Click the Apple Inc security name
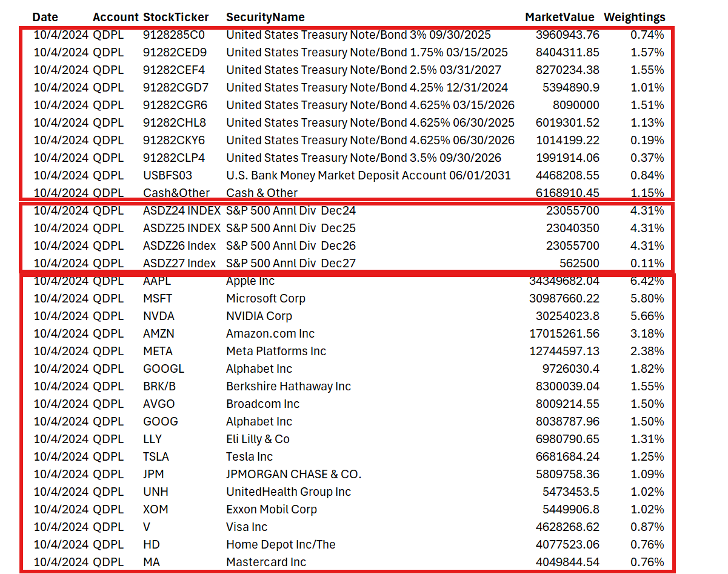The image size is (728, 574). pyautogui.click(x=250, y=281)
